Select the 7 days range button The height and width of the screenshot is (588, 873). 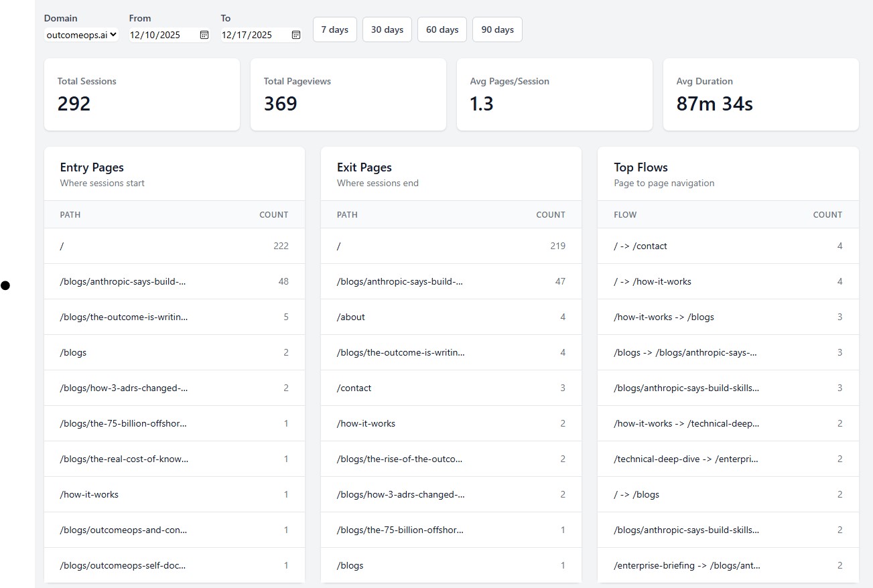tap(334, 29)
